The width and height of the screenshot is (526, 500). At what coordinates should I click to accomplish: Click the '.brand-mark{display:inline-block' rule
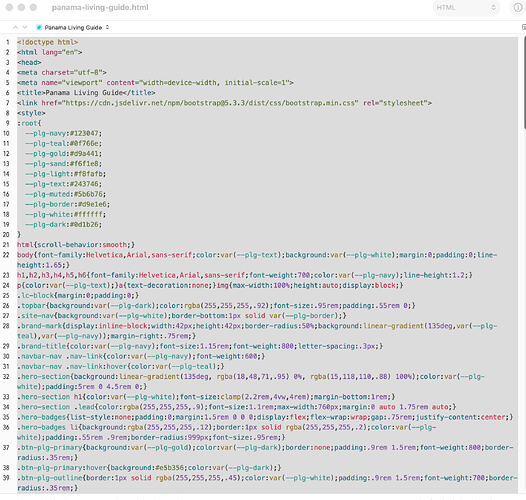coord(257,331)
